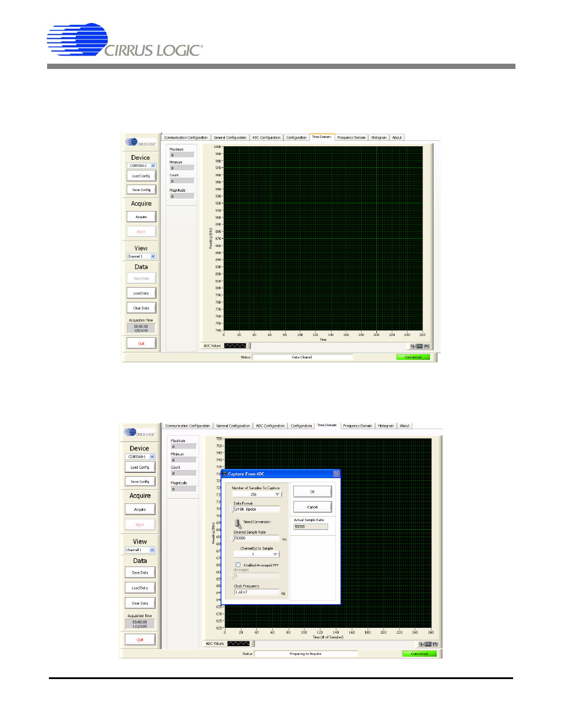Viewport: 562px width, 728px height.
Task: Click the OK button in Capture From ADC
Action: click(312, 492)
